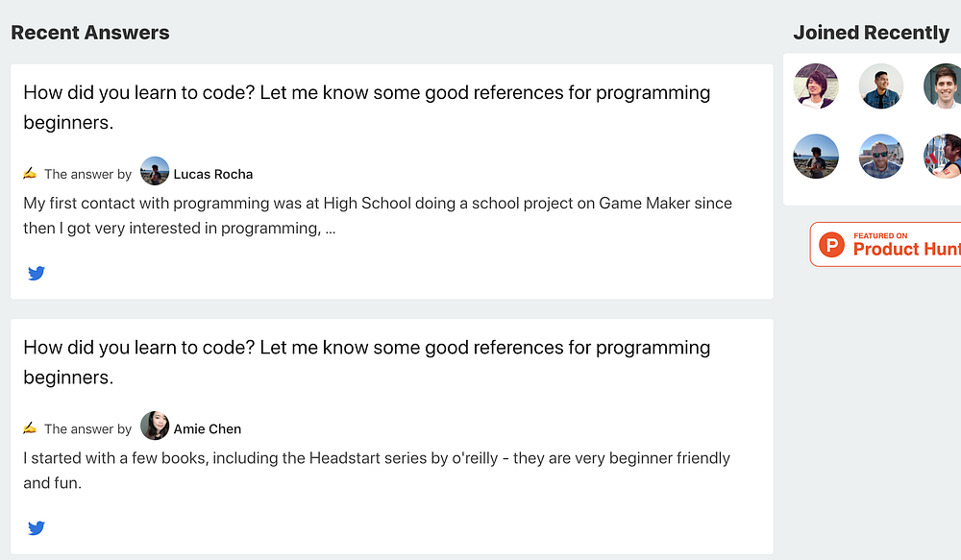Open the Lucas Rocha author name link
The image size is (961, 560).
pos(213,174)
